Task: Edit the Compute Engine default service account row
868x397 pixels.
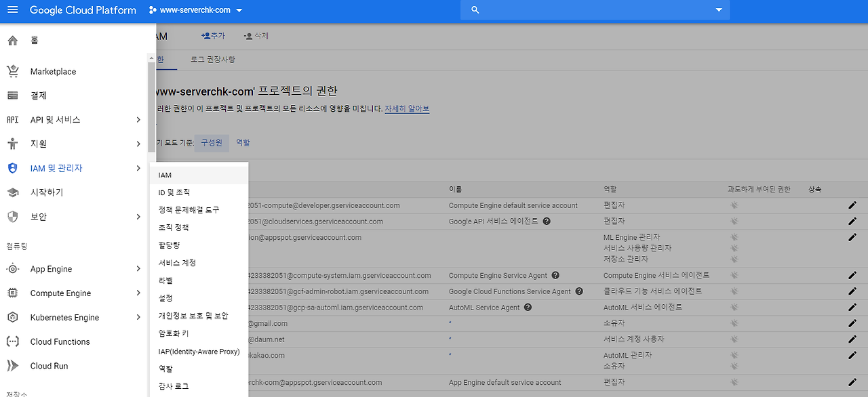Action: [852, 205]
